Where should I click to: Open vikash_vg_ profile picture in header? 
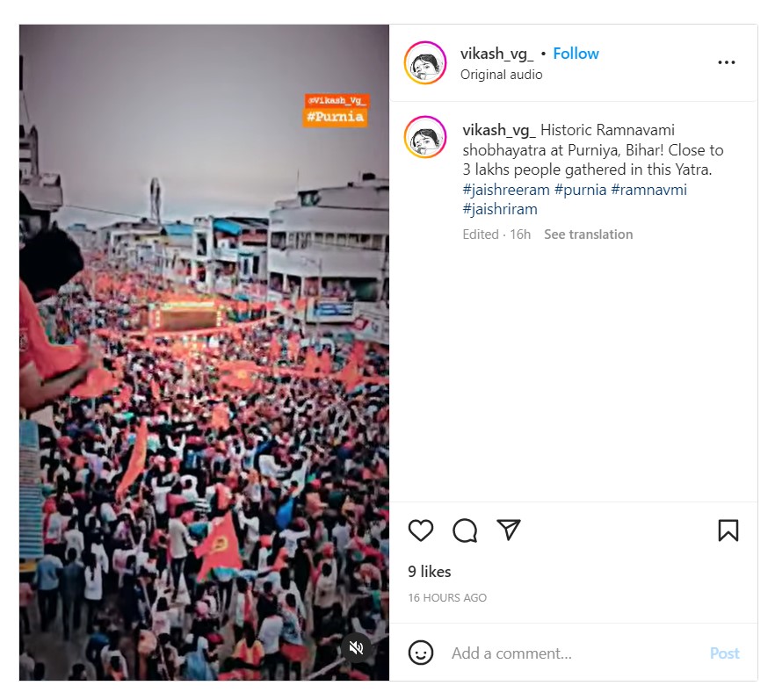425,62
